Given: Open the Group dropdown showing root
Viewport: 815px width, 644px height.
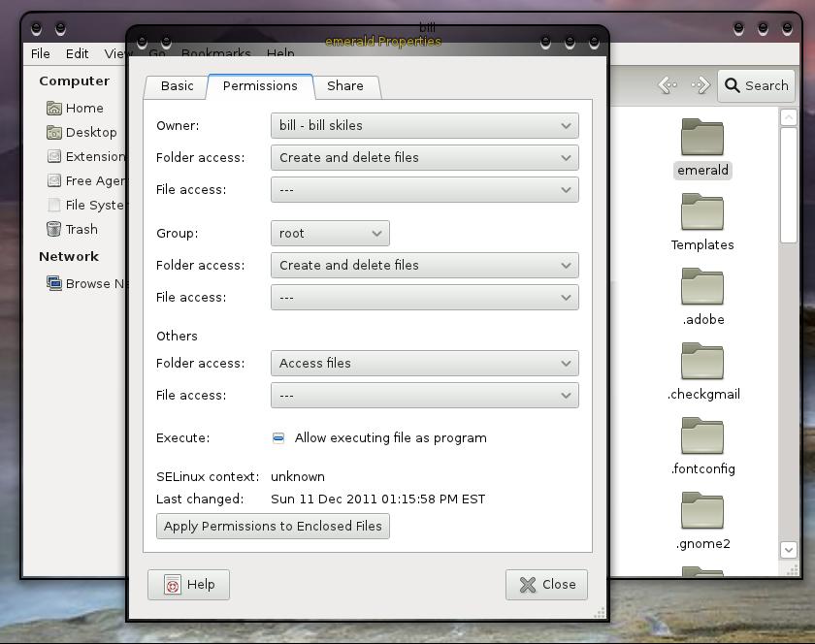Looking at the screenshot, I should point(330,234).
